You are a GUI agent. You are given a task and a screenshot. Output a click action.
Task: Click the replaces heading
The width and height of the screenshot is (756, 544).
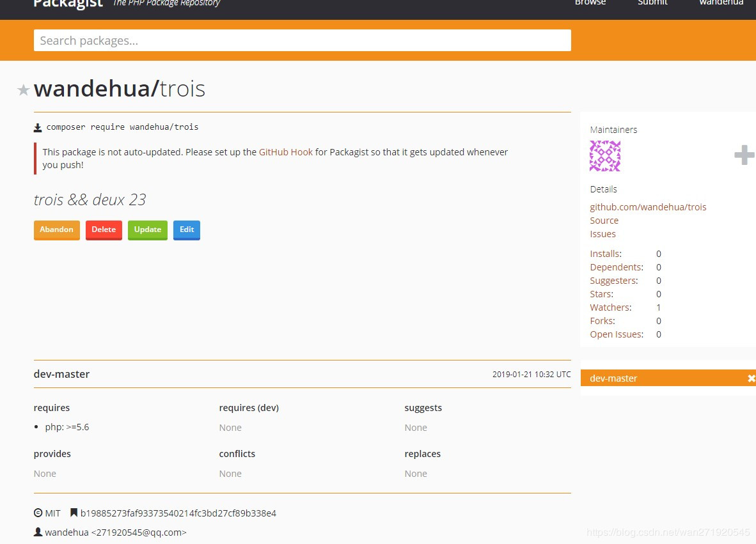tap(423, 454)
